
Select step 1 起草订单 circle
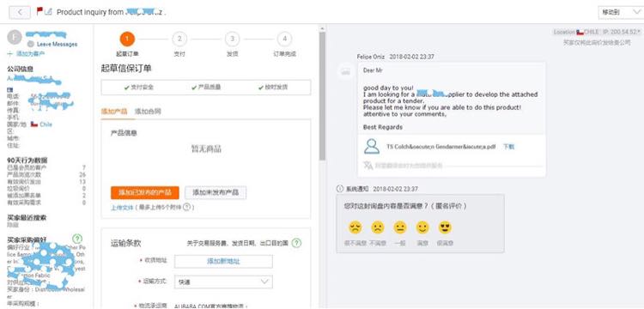tap(127, 39)
